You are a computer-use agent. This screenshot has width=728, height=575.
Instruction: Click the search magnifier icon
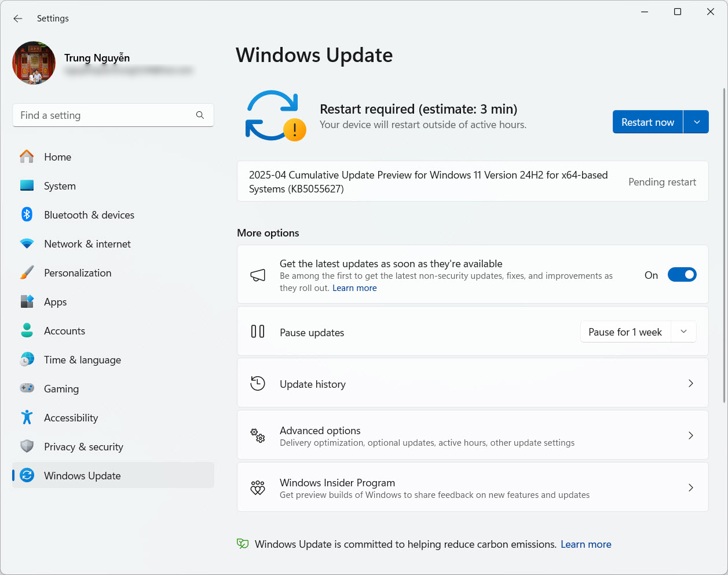point(200,115)
